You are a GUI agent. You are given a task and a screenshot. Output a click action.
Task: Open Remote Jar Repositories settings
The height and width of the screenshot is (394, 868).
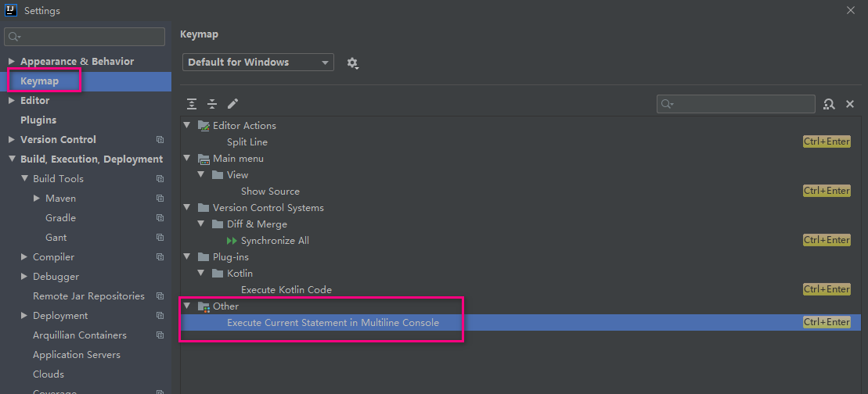(x=88, y=296)
